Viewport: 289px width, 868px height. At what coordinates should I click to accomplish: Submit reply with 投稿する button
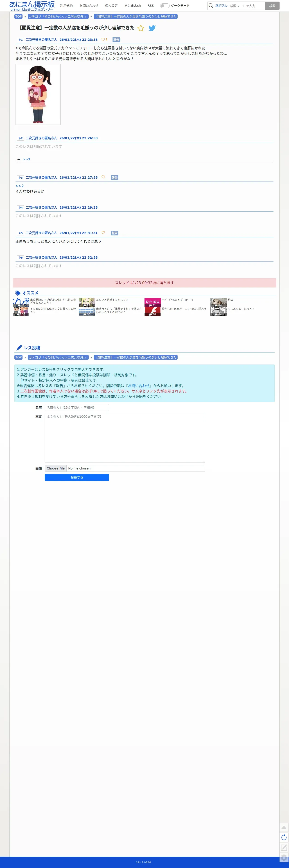(x=77, y=477)
